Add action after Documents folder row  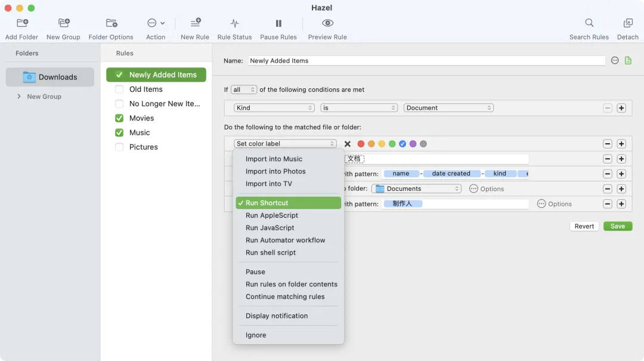621,189
